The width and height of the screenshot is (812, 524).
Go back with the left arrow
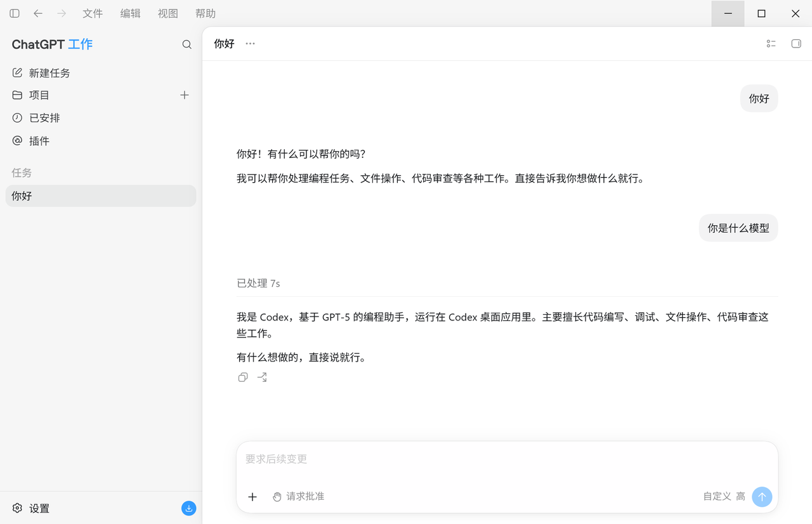click(x=38, y=13)
